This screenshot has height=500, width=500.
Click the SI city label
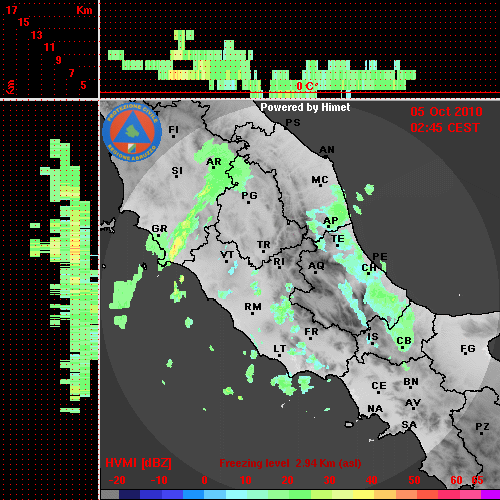click(177, 171)
